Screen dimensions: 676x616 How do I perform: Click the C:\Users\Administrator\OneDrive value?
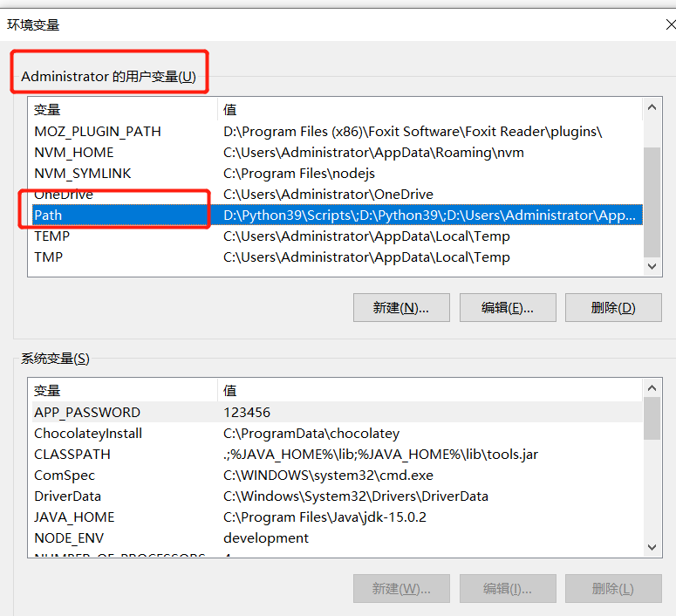tap(328, 194)
